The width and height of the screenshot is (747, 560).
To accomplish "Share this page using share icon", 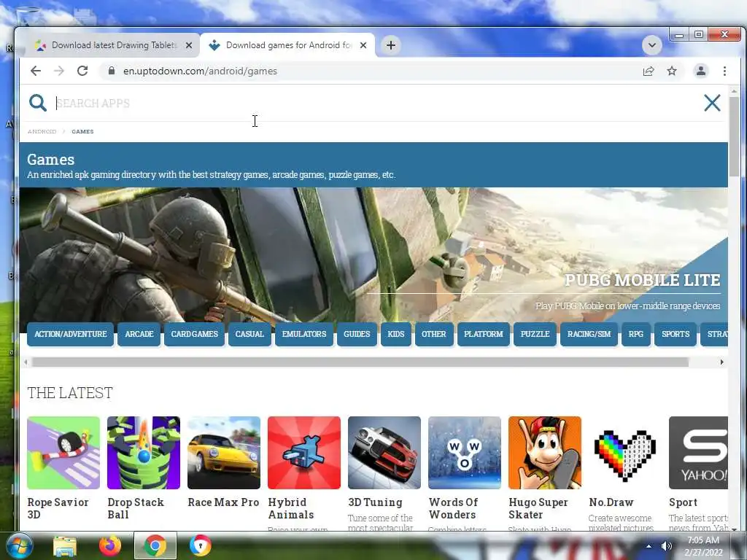I will pyautogui.click(x=649, y=71).
